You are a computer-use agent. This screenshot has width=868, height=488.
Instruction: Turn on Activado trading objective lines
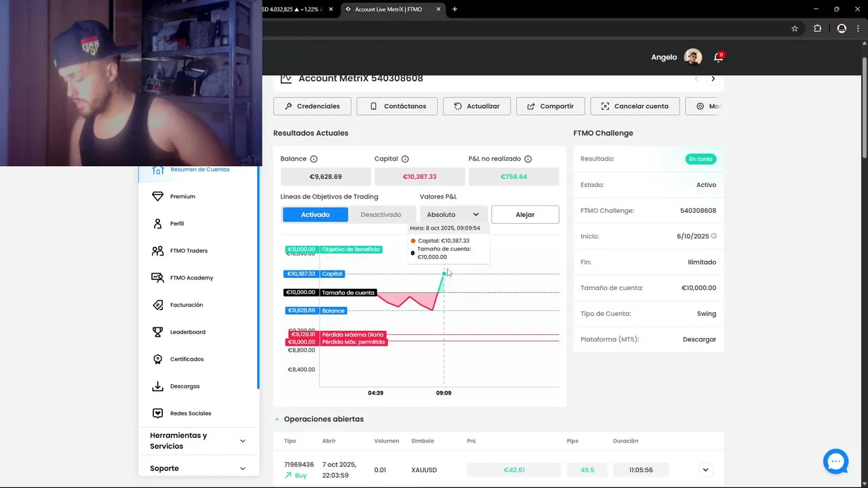[x=315, y=215]
